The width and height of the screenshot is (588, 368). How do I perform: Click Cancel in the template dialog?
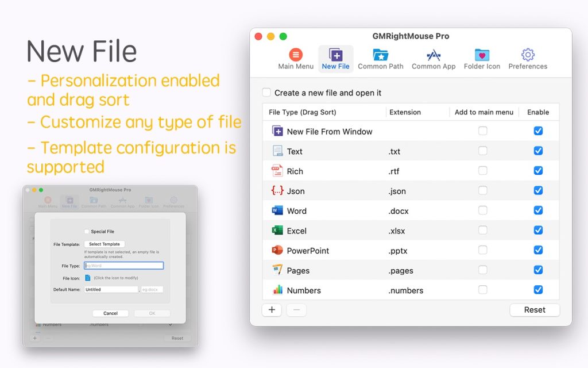[110, 313]
